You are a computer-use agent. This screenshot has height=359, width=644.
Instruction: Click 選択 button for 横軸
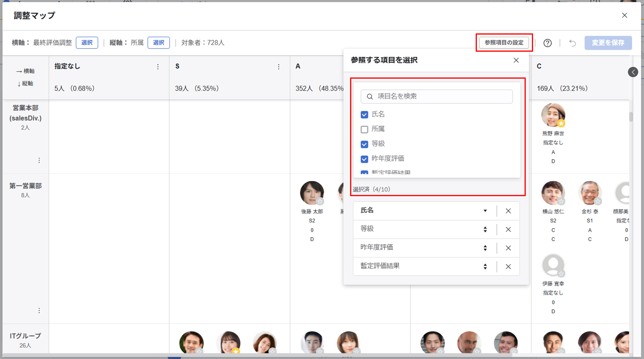pyautogui.click(x=87, y=43)
